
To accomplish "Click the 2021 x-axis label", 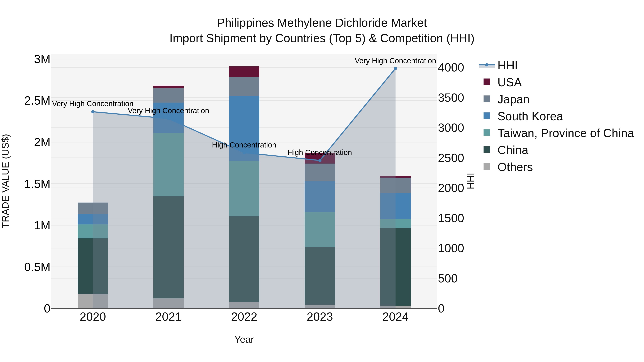I will click(x=169, y=317).
